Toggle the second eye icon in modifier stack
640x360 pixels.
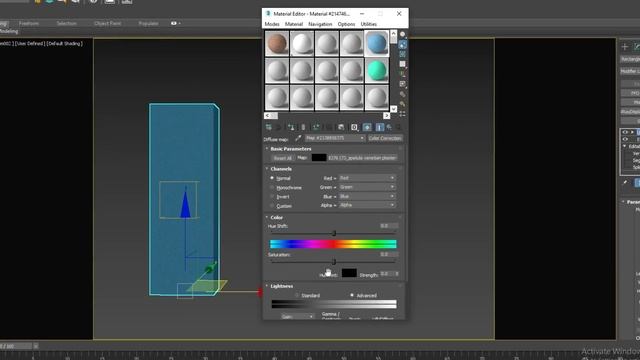tap(625, 139)
